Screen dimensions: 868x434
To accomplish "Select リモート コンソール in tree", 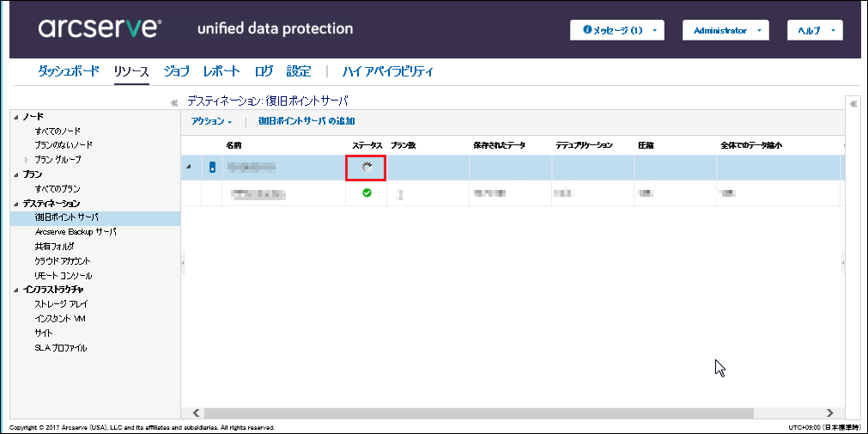I will coord(64,276).
